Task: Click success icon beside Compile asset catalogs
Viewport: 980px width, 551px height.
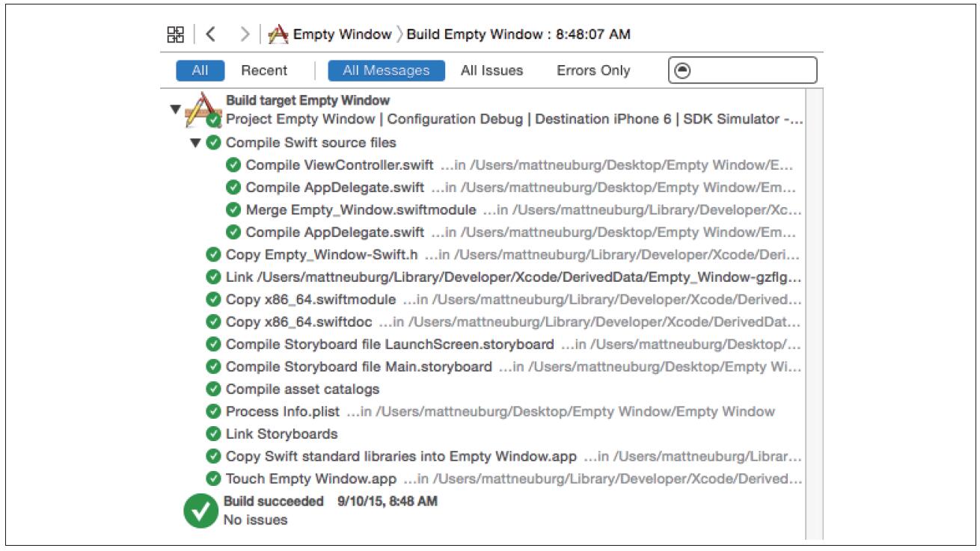Action: tap(213, 390)
